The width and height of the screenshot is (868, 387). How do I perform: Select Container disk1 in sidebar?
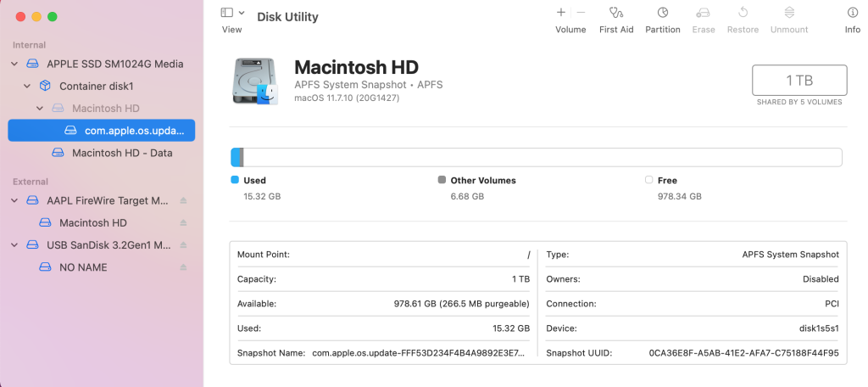pyautogui.click(x=97, y=87)
